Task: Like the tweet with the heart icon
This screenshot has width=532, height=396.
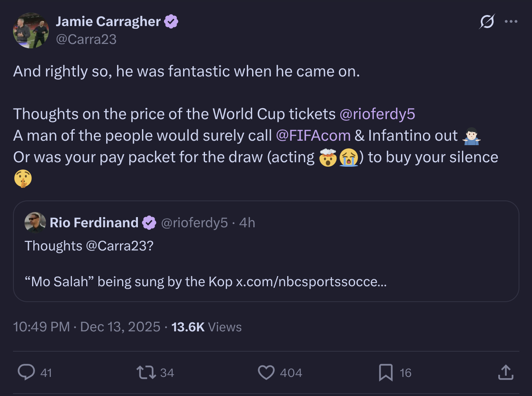Action: point(266,372)
